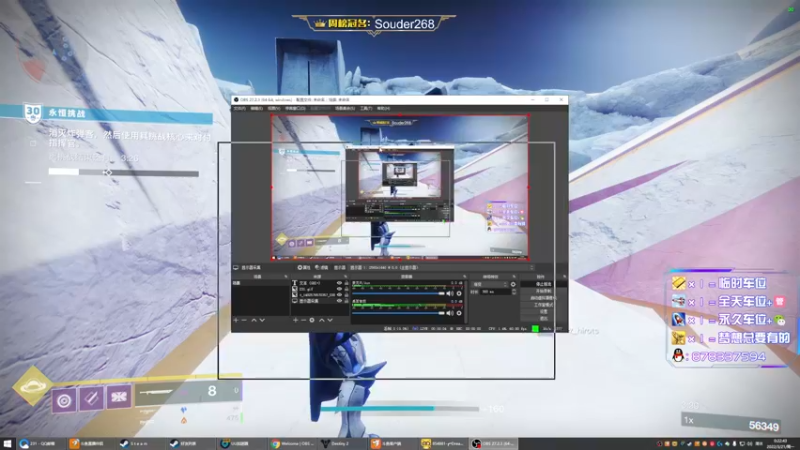Pop out the Scene Transitions dock panel

pos(514,277)
